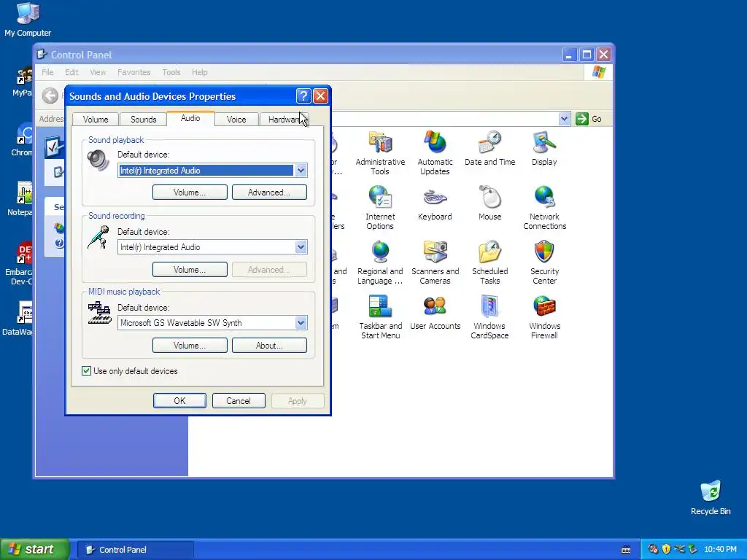The width and height of the screenshot is (747, 560).
Task: Open Windows Firewall icon
Action: pyautogui.click(x=544, y=317)
